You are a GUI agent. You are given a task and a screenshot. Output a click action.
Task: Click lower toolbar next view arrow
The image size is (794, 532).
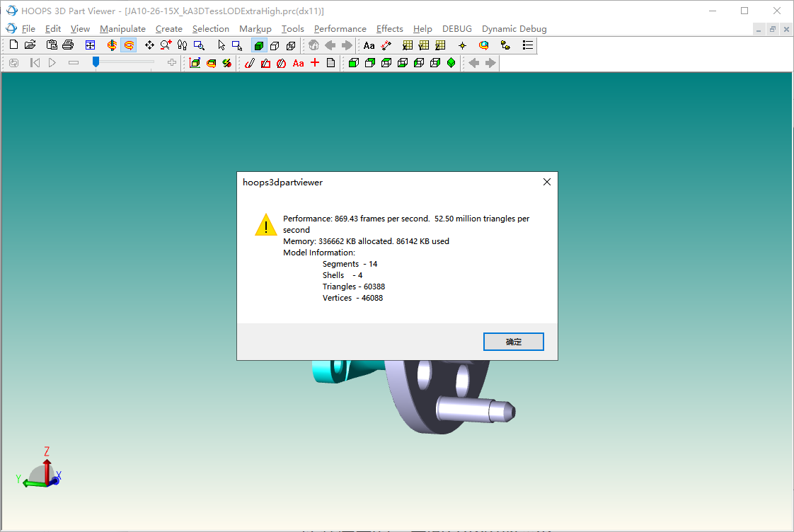click(x=490, y=63)
